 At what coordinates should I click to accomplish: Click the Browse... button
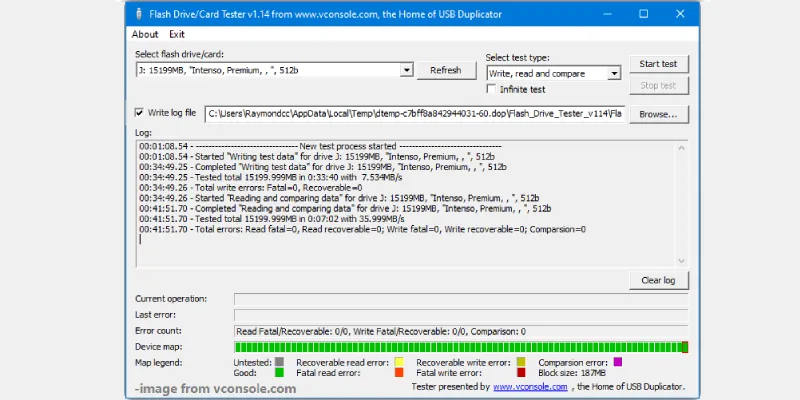point(658,114)
